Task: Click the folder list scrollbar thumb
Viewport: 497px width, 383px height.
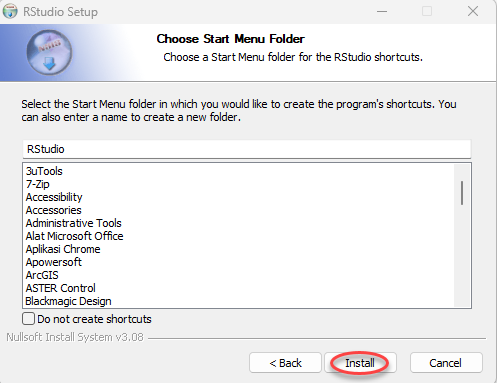Action: (x=462, y=193)
